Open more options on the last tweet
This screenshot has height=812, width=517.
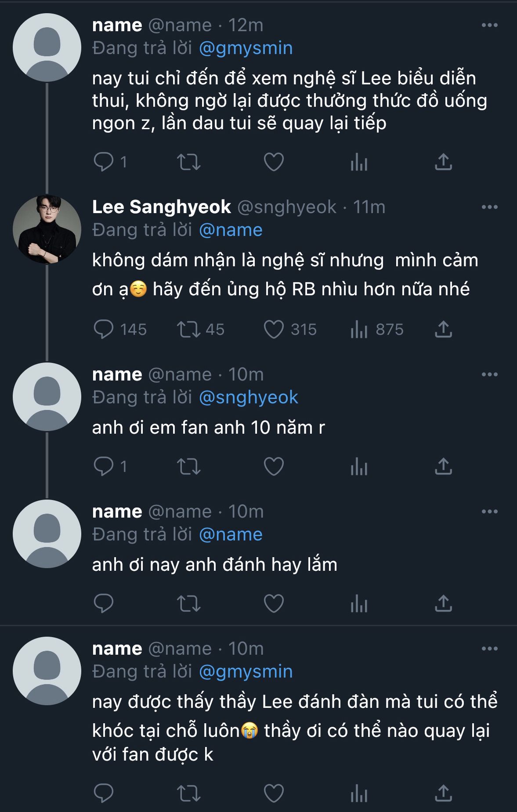489,649
